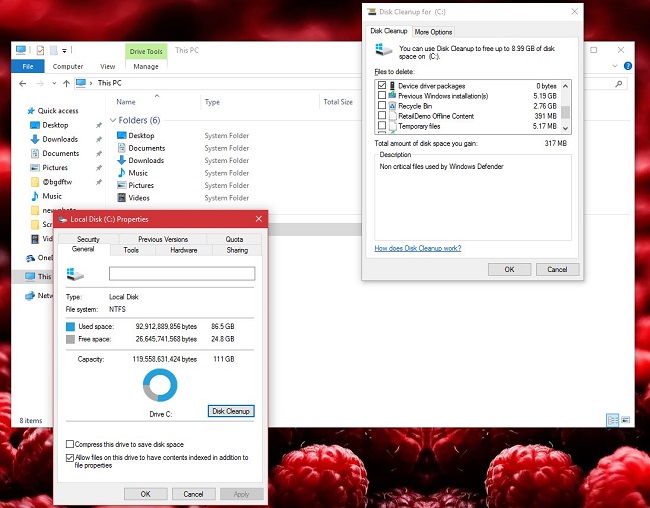
Task: Switch to the More Options tab
Action: pyautogui.click(x=433, y=32)
